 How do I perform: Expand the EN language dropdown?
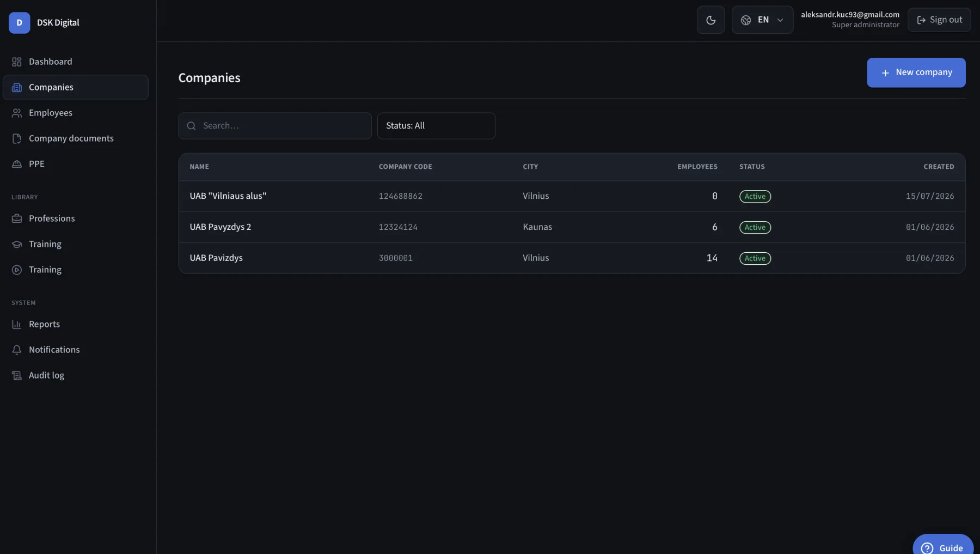(763, 20)
